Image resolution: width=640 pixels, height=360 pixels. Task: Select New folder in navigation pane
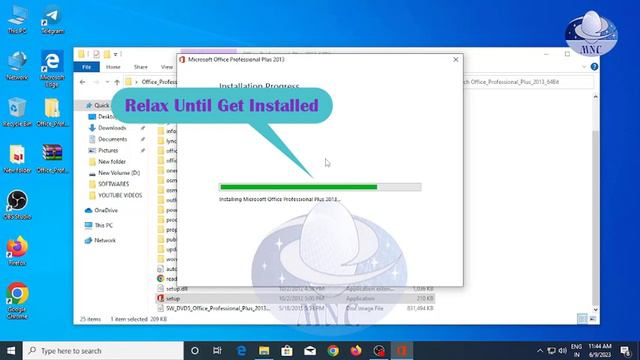point(111,162)
